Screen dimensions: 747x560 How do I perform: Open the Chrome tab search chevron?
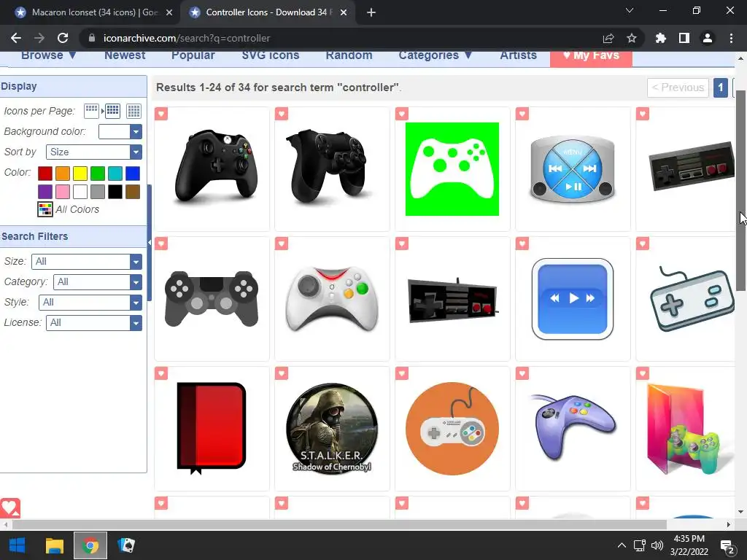(x=630, y=10)
